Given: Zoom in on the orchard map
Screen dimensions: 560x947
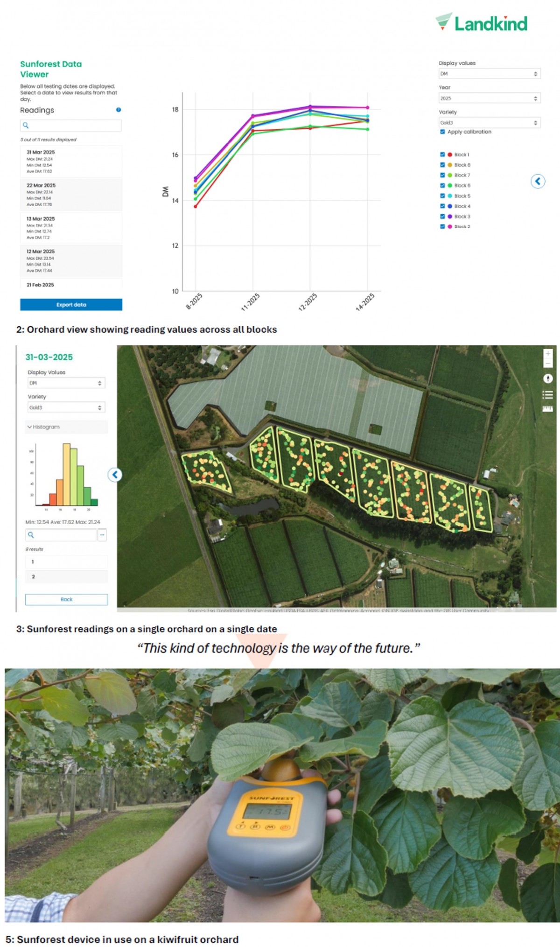Looking at the screenshot, I should point(548,354).
